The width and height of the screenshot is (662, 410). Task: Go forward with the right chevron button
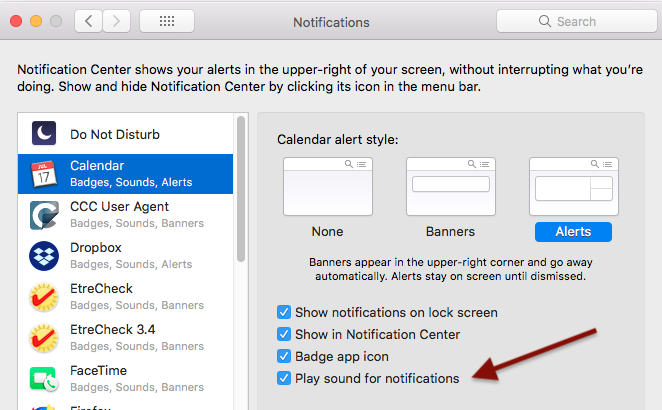point(117,21)
